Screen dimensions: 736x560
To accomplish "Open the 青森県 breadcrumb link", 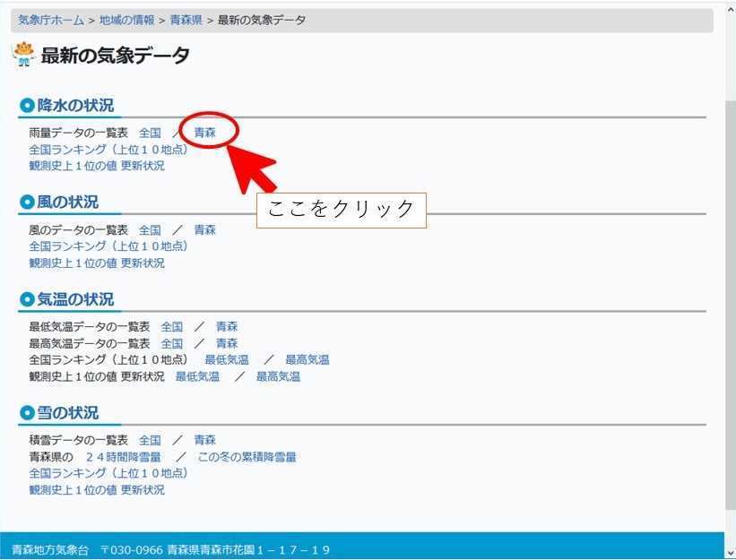I will coord(186,21).
